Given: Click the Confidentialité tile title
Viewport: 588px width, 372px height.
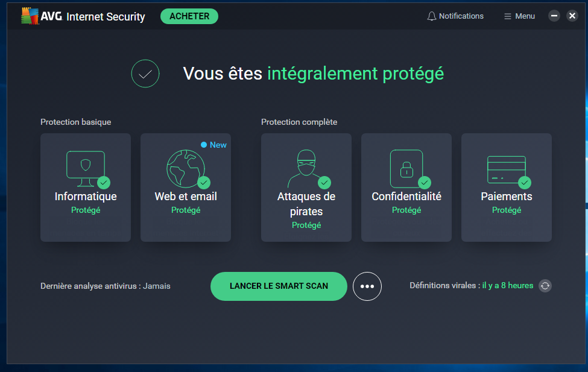Looking at the screenshot, I should [406, 197].
